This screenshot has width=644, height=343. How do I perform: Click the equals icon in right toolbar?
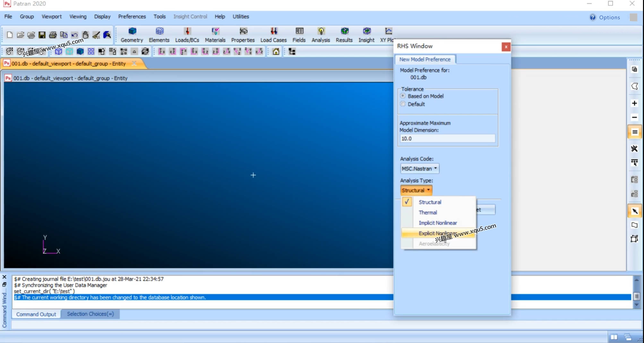[x=634, y=132]
